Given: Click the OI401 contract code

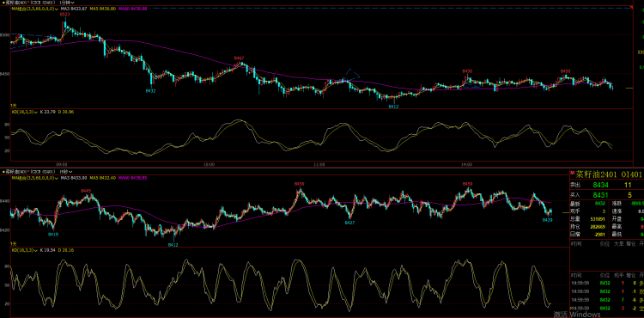Looking at the screenshot, I should (x=631, y=174).
